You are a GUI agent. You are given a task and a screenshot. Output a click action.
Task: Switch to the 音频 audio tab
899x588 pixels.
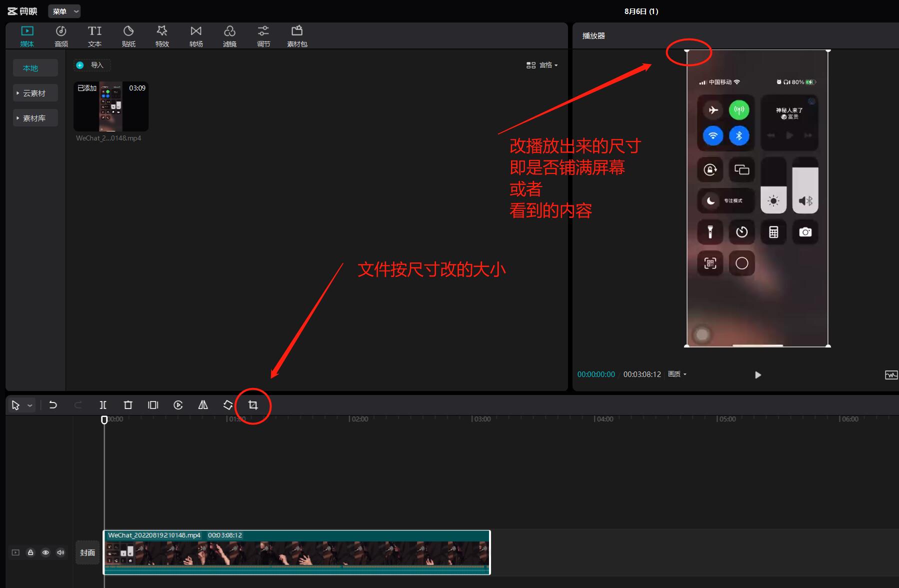(x=61, y=36)
